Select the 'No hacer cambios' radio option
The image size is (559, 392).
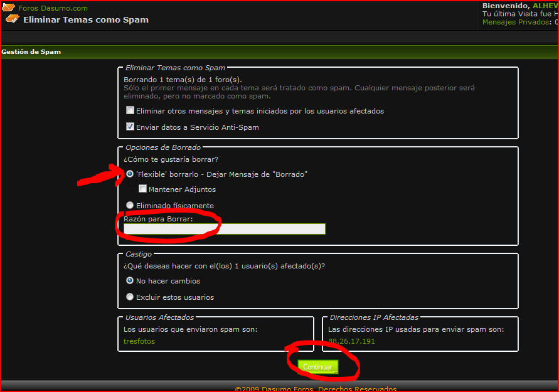130,281
